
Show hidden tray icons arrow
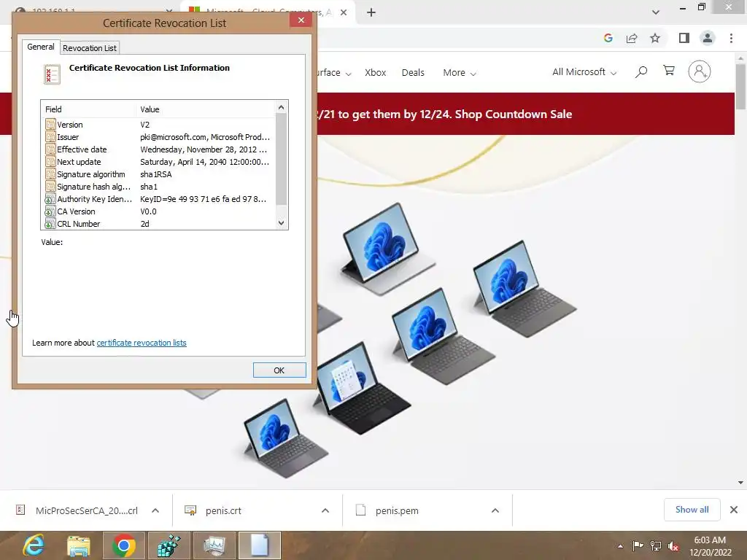(620, 546)
